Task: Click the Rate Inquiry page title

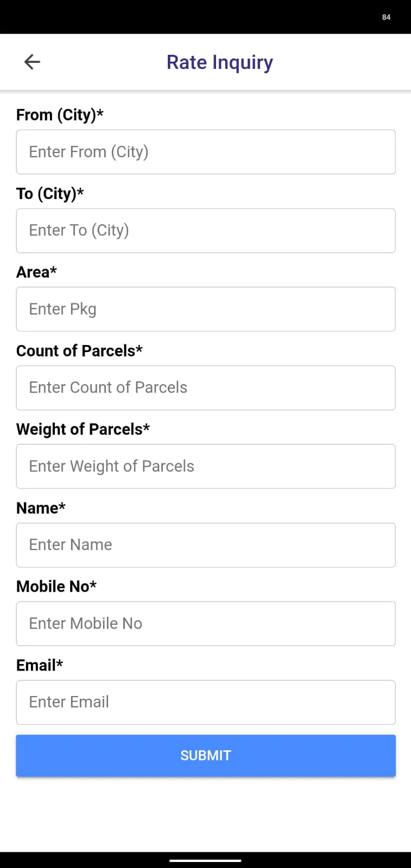Action: click(x=220, y=63)
